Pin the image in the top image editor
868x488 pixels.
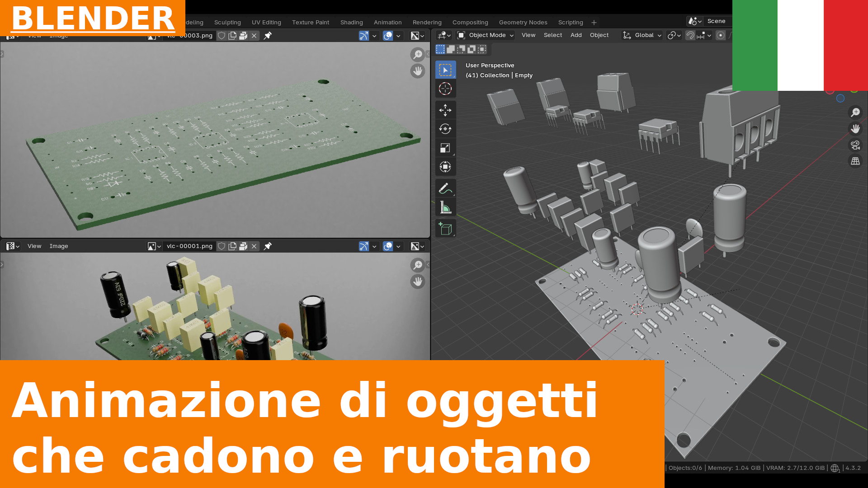click(268, 36)
